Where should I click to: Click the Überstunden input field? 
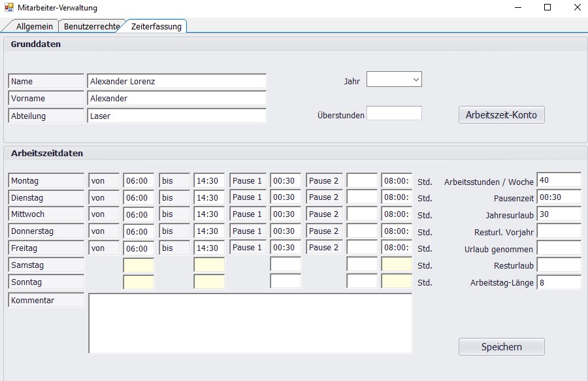click(394, 113)
